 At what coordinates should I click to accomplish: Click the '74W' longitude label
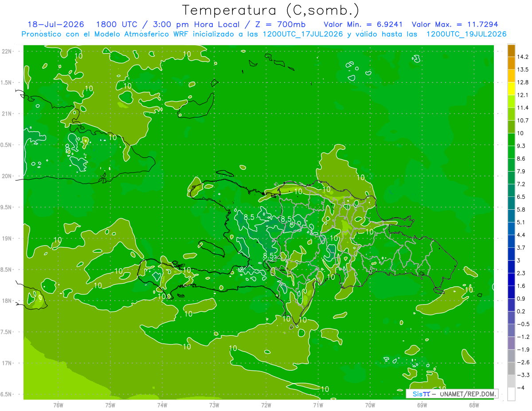tap(162, 405)
